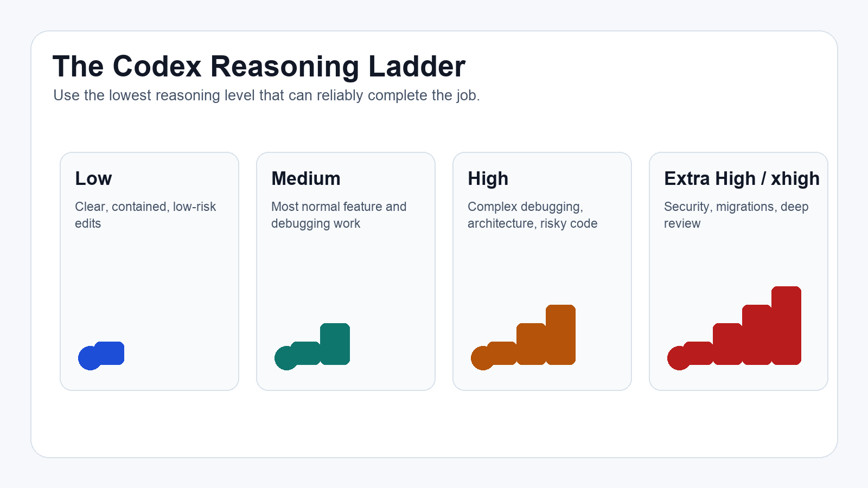This screenshot has height=488, width=868.
Task: Click the orange circle at High ladder base
Action: (483, 358)
